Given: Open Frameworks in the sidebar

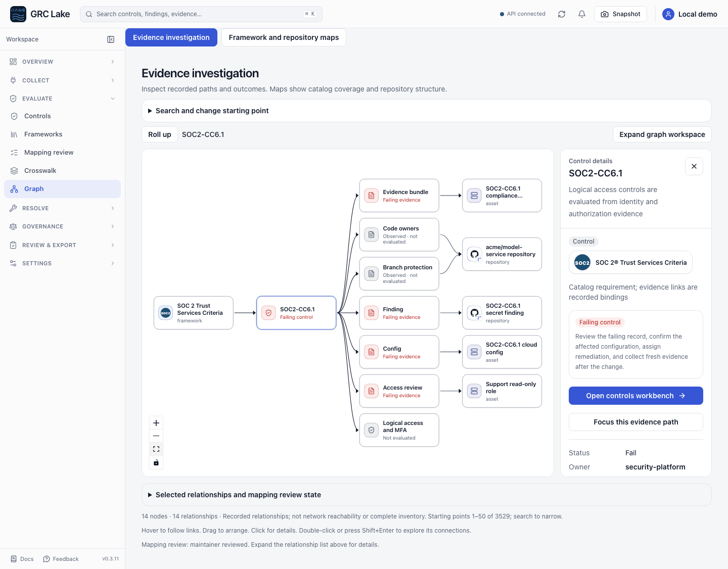Looking at the screenshot, I should tap(62, 134).
